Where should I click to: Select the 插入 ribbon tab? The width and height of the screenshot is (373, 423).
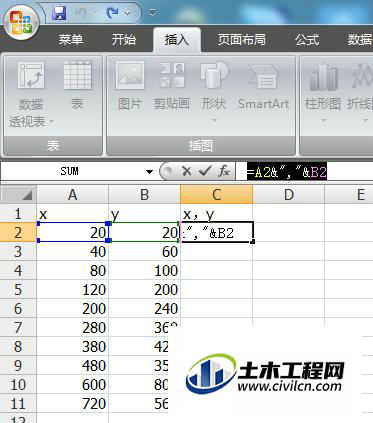(x=177, y=40)
